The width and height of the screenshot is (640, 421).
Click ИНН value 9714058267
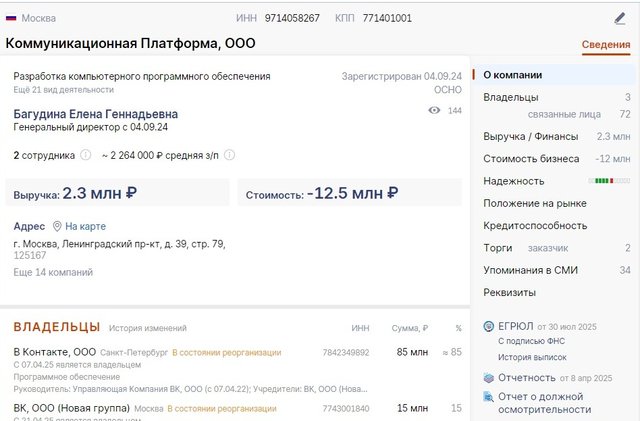click(x=292, y=18)
